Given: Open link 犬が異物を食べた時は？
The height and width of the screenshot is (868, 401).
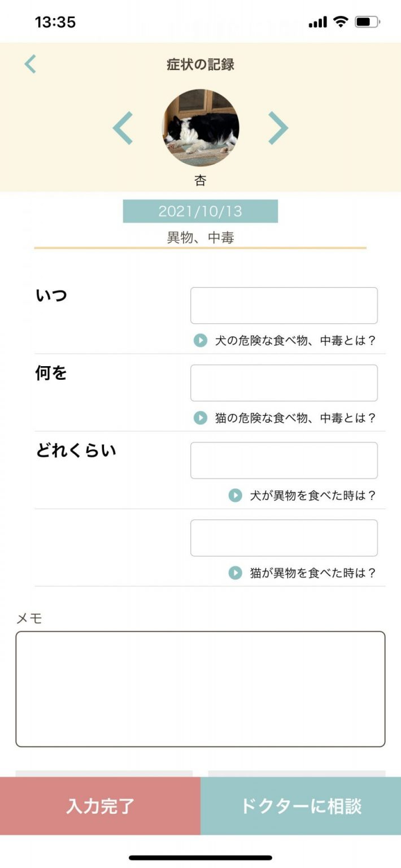Looking at the screenshot, I should [312, 496].
